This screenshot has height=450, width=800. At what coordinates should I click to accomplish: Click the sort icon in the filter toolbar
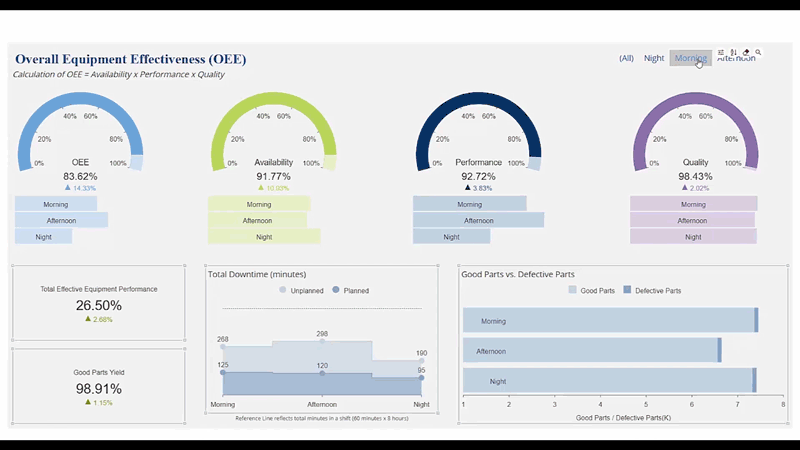click(733, 52)
